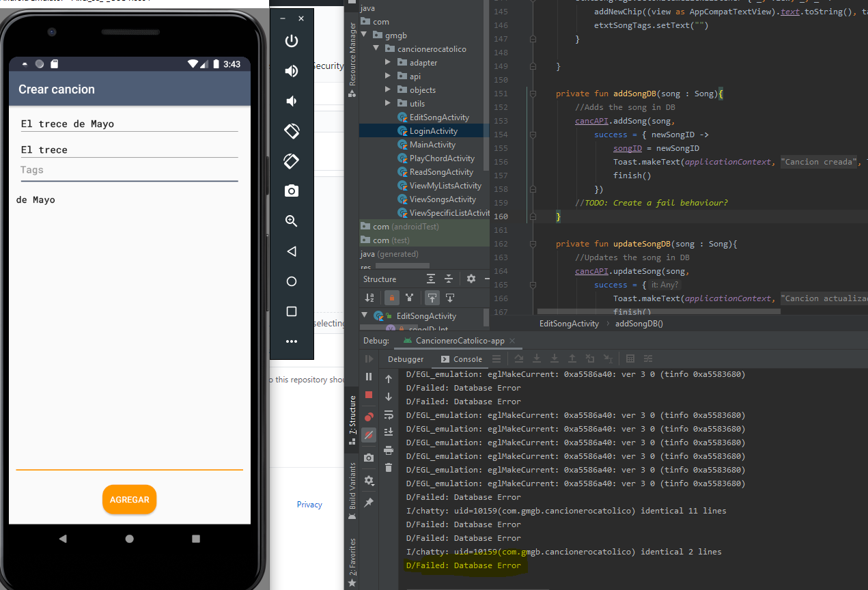This screenshot has height=590, width=868.
Task: Expand the adapter package folder
Action: pos(388,62)
